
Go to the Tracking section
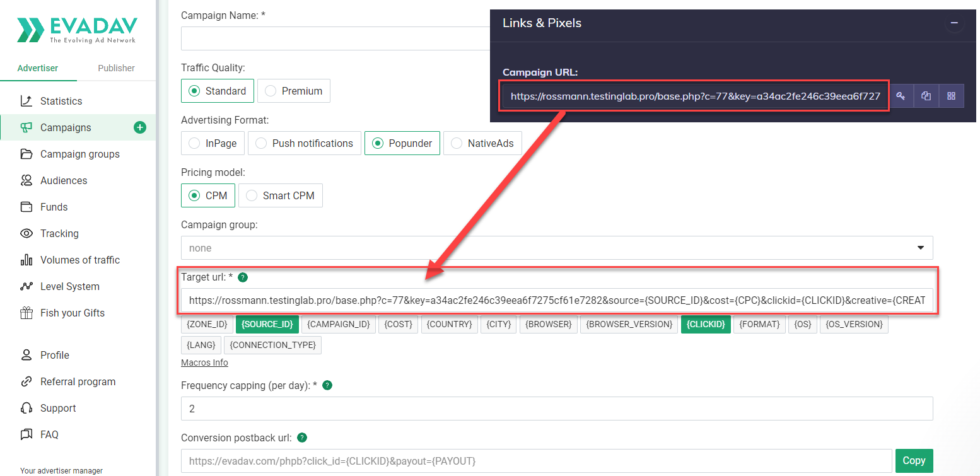pyautogui.click(x=59, y=233)
